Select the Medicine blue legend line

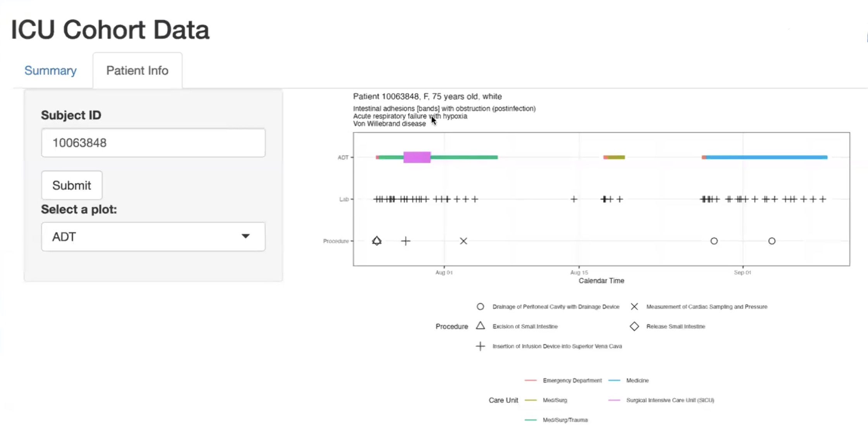(614, 381)
